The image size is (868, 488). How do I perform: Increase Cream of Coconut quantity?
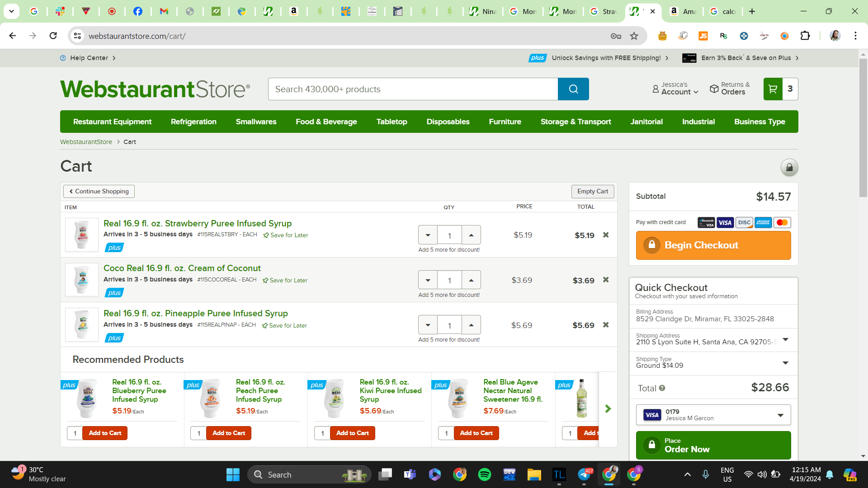point(471,280)
